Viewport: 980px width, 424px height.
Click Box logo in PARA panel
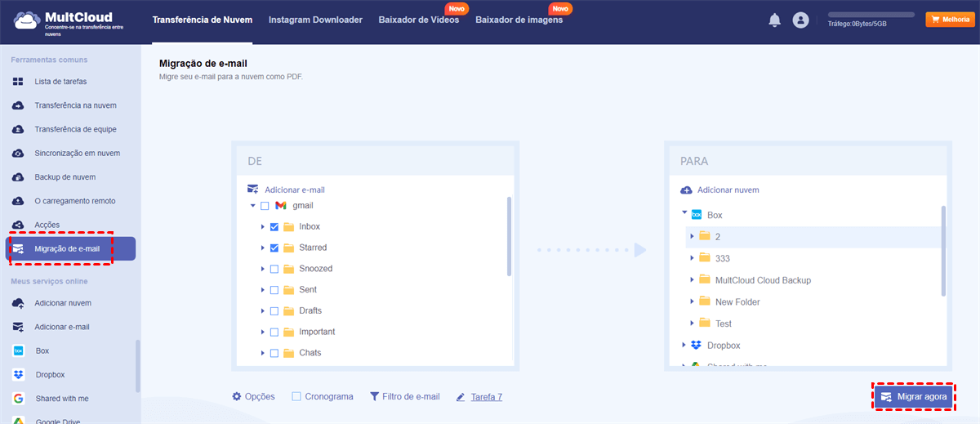click(x=697, y=215)
